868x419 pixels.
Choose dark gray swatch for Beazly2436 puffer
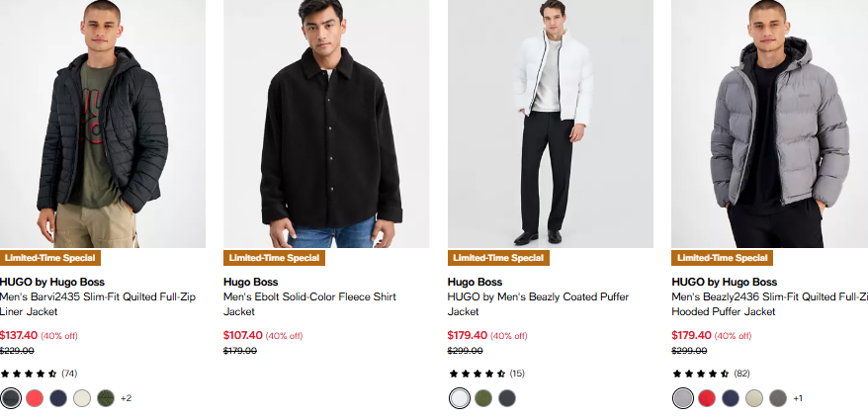click(778, 398)
